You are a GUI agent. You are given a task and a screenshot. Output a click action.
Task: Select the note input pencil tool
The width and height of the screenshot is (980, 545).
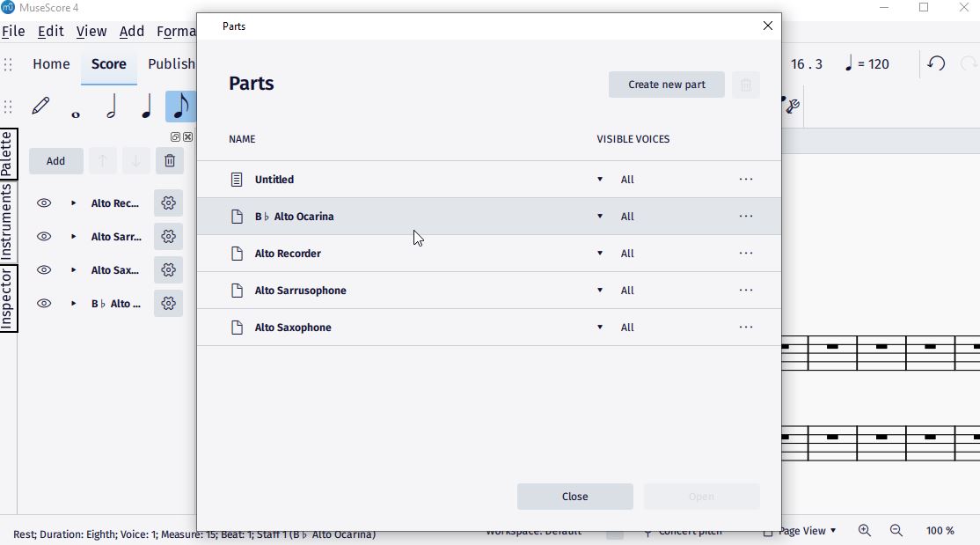point(40,106)
